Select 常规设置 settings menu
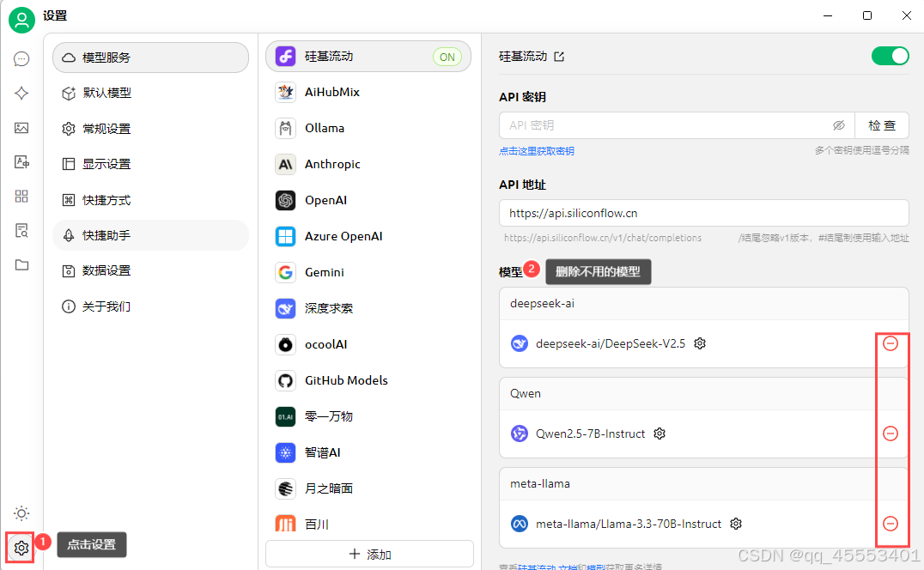 point(151,129)
